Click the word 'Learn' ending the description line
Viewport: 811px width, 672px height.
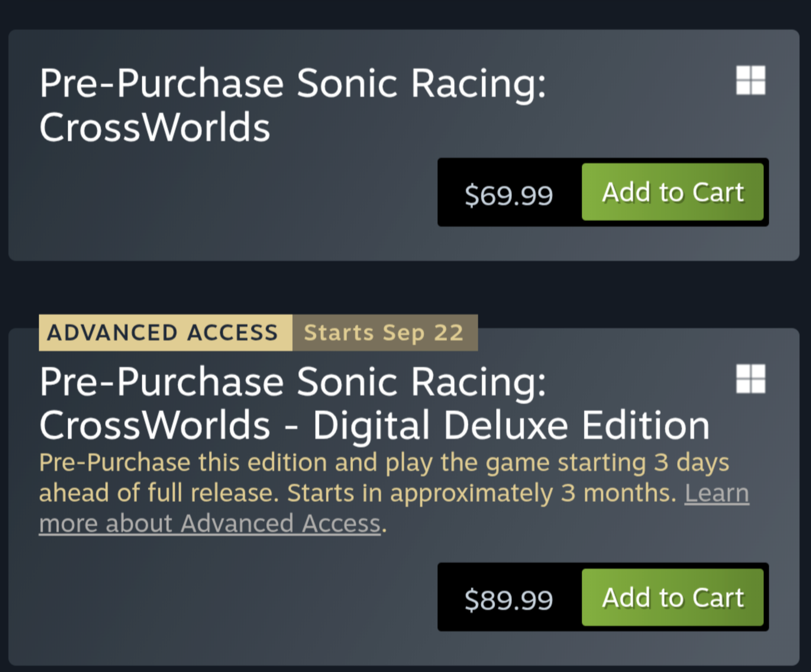tap(717, 493)
